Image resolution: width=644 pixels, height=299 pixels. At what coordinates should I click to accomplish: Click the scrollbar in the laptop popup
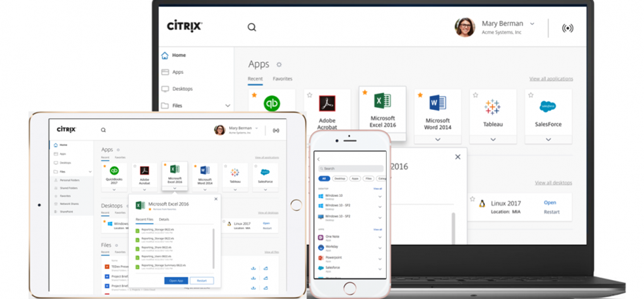(454, 228)
